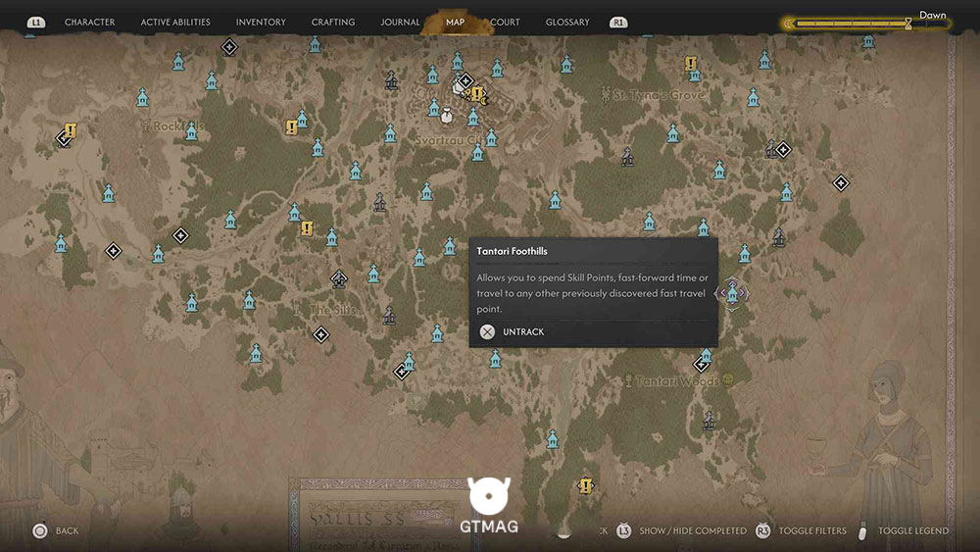Switch to the Court tab
This screenshot has width=980, height=552.
point(505,22)
